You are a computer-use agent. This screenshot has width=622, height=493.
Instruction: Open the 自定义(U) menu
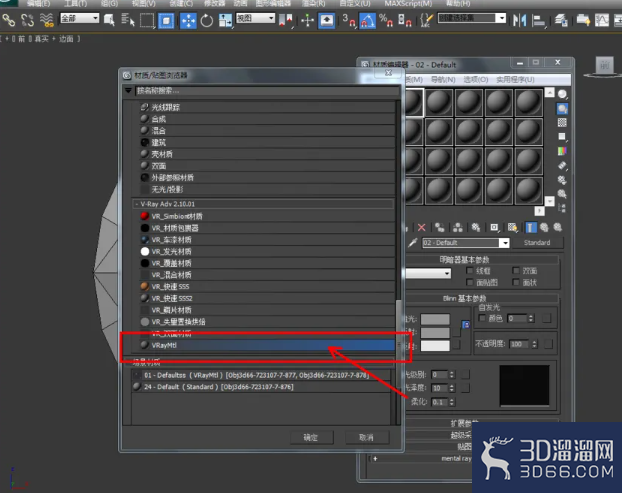(355, 4)
